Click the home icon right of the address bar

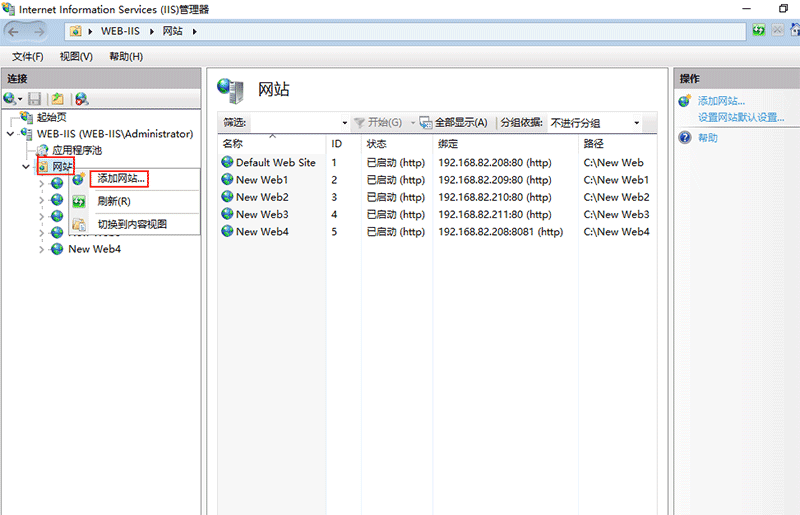795,30
